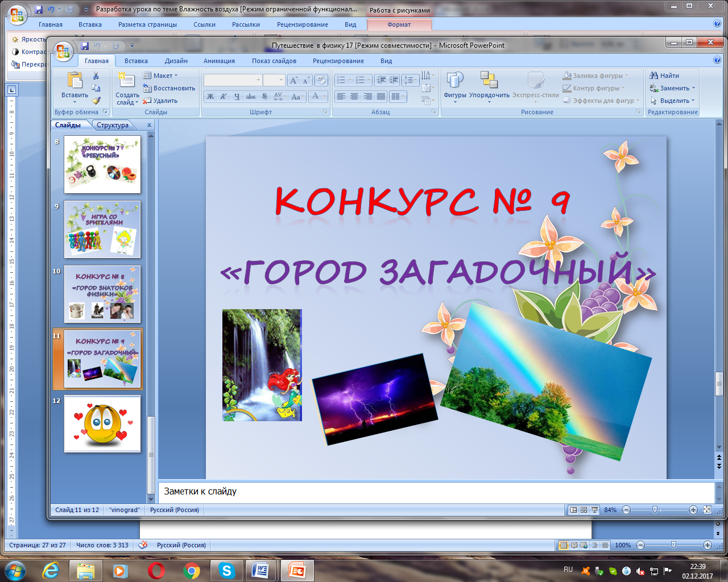The image size is (728, 582).
Task: Click PowerPoint Help question mark icon
Action: 717,60
